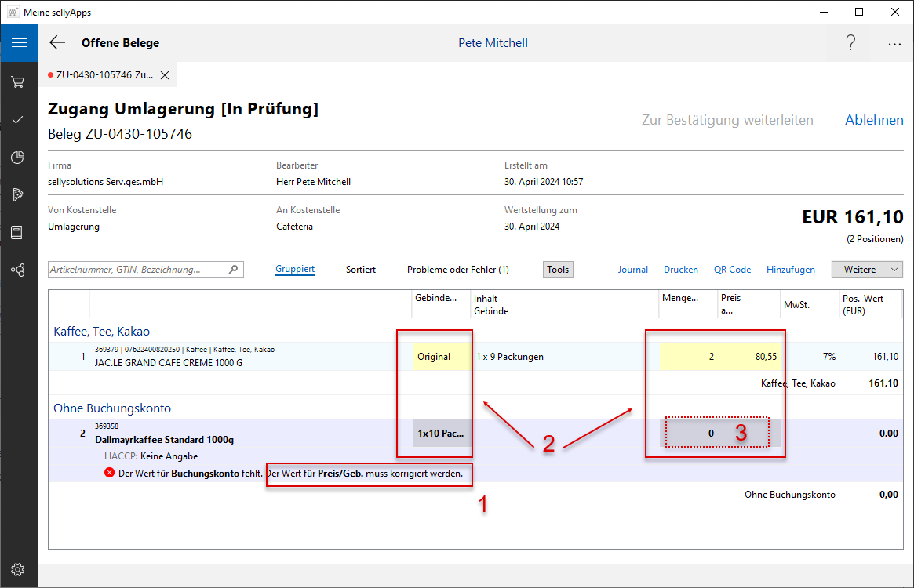The image size is (914, 588).
Task: Expand the Weitere dropdown
Action: tap(867, 270)
